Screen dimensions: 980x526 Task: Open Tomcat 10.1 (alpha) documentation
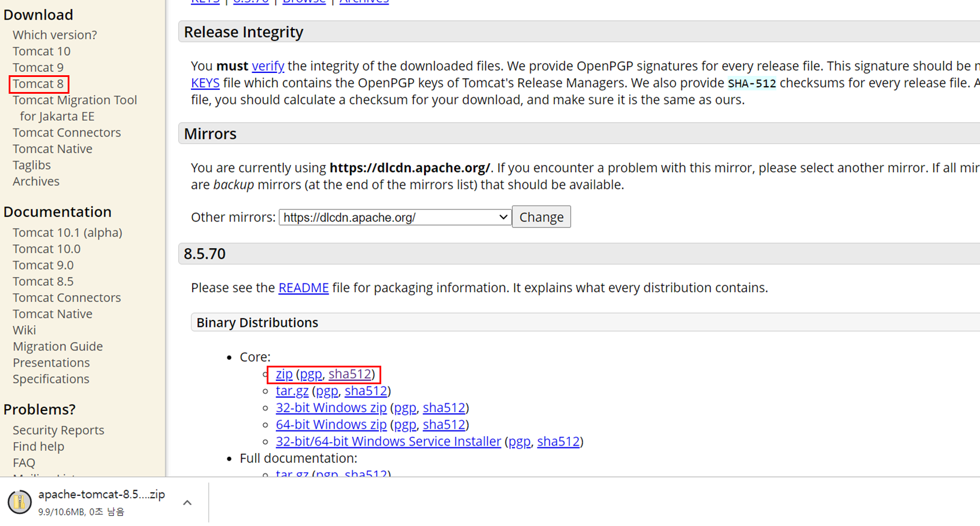pos(68,233)
